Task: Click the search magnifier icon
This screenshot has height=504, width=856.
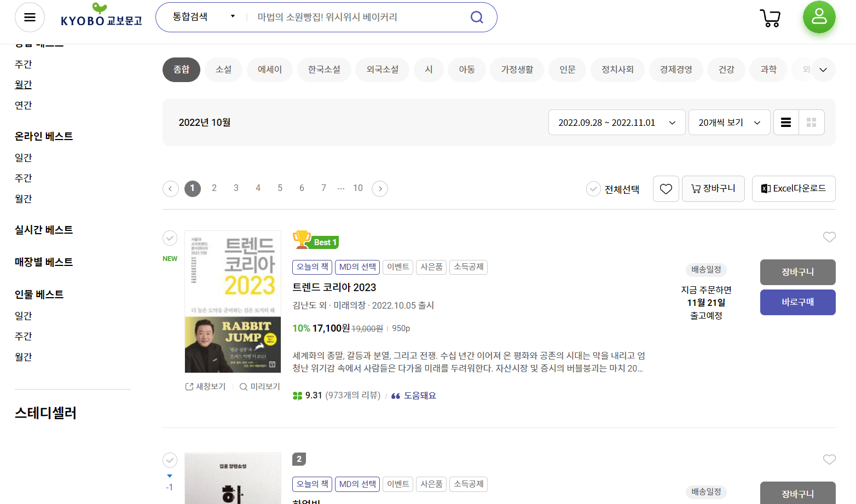Action: pyautogui.click(x=477, y=17)
